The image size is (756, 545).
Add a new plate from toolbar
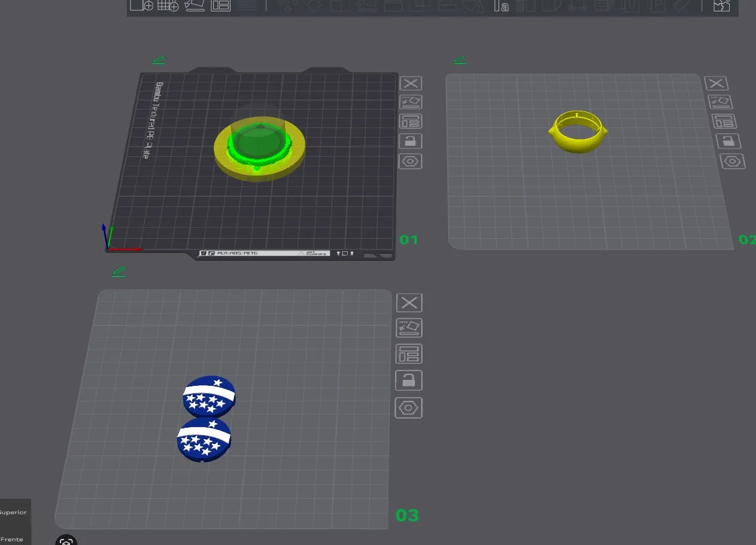coord(168,5)
